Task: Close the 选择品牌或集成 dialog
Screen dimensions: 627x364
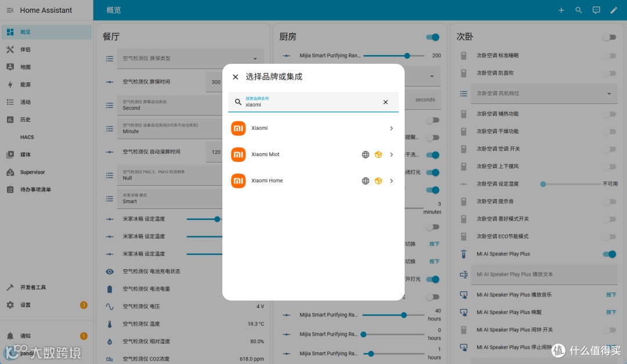Action: (236, 77)
